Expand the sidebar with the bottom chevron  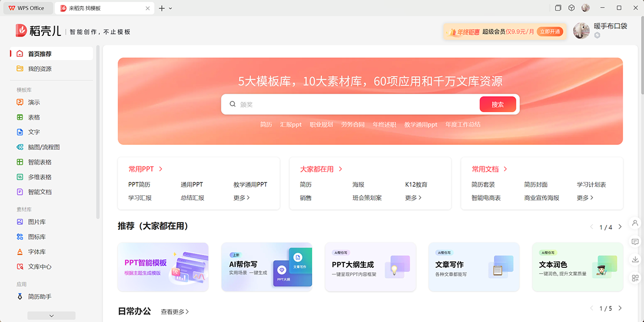51,316
